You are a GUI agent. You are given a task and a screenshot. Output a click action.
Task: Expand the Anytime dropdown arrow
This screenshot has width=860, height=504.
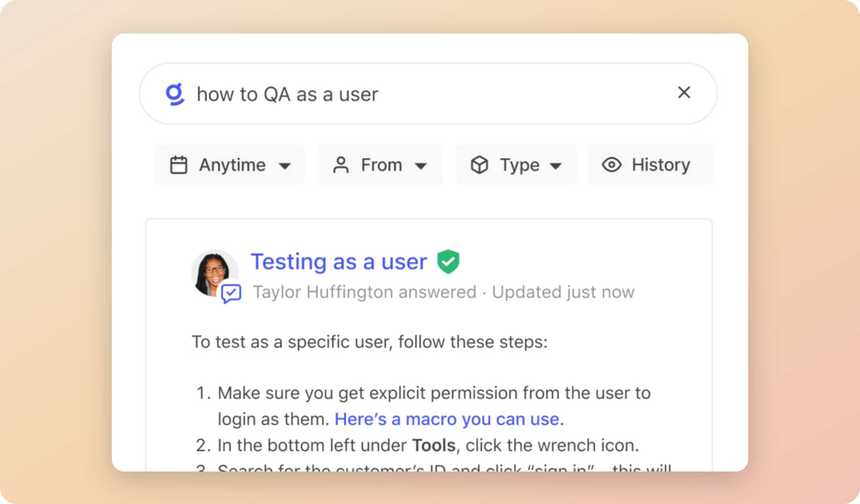coord(285,166)
